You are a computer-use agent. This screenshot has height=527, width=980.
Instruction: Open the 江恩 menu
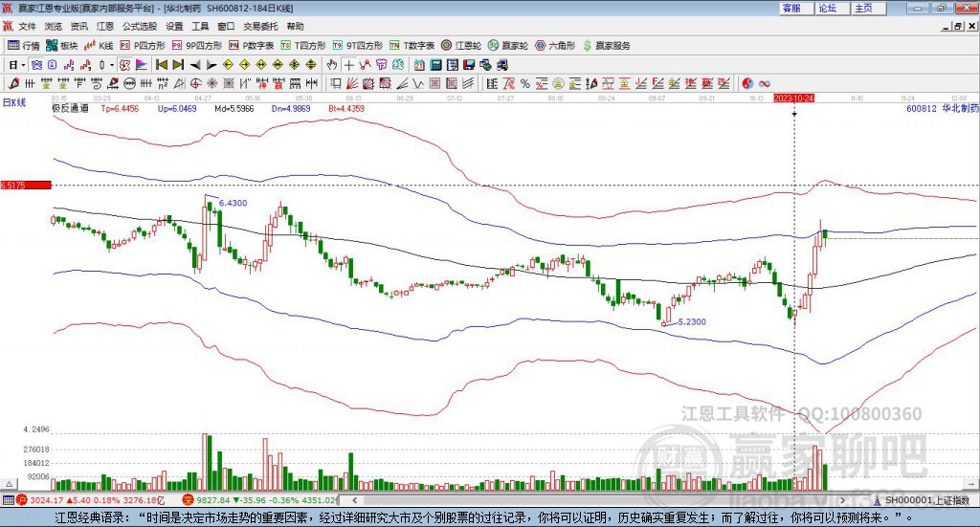point(105,26)
